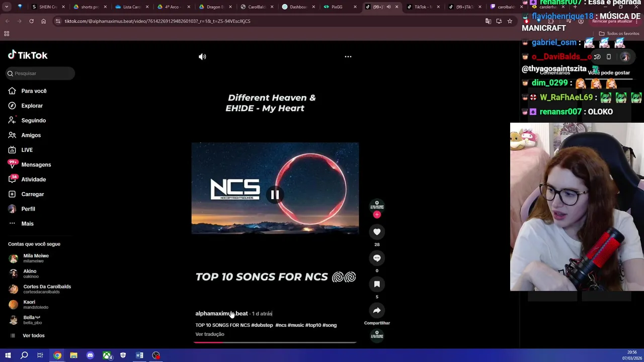This screenshot has width=644, height=362.
Task: Open the Chrome apps grid shortcut
Action: coord(7,34)
